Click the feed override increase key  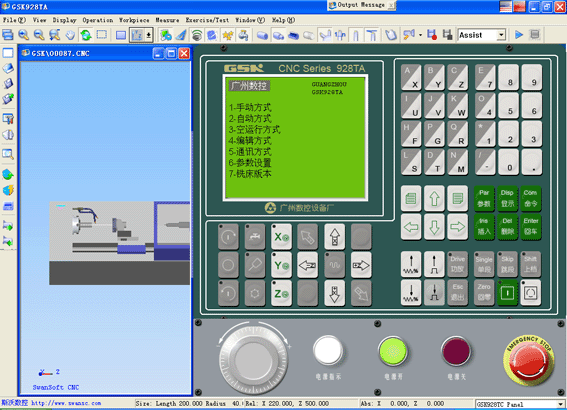(411, 264)
